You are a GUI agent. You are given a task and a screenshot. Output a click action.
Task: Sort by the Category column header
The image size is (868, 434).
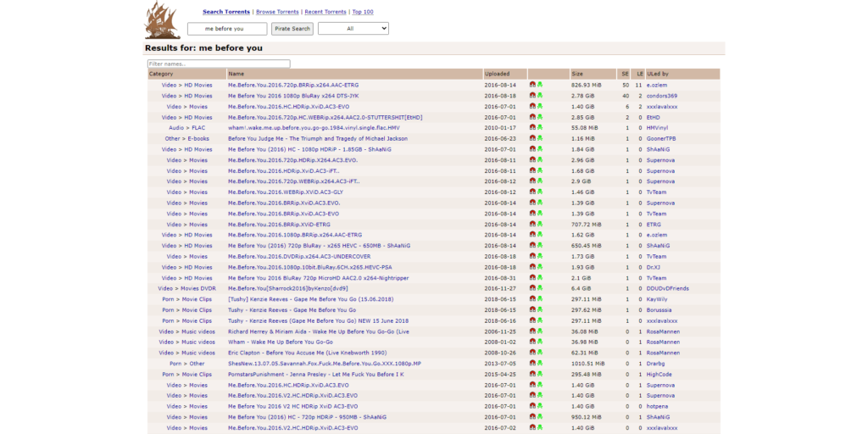click(x=187, y=74)
